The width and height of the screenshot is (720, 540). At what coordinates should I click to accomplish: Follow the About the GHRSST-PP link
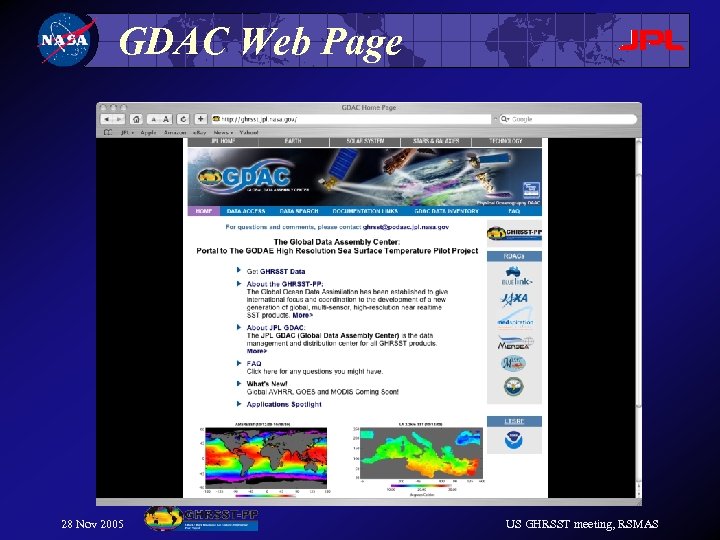click(x=285, y=284)
